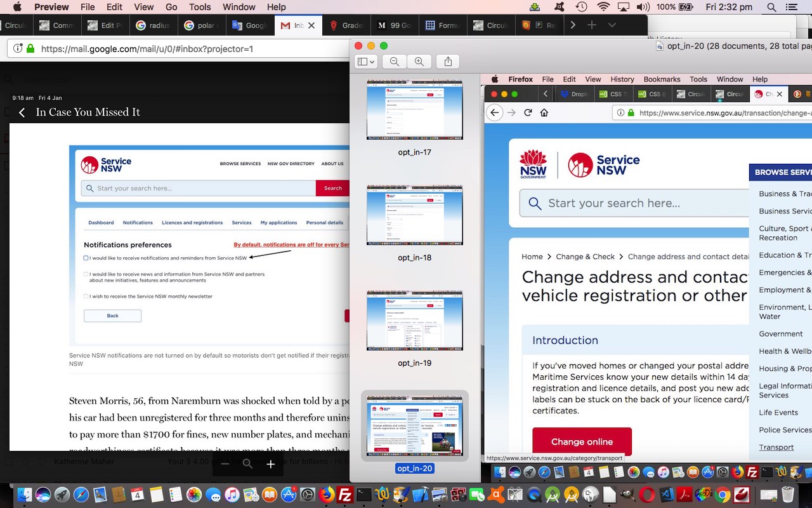Click the Firefox home icon in Preview image
The image size is (812, 508).
pyautogui.click(x=544, y=112)
